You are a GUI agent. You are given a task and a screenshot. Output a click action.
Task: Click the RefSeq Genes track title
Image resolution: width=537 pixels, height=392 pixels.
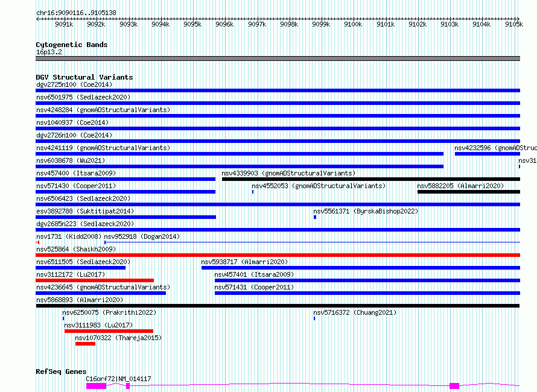[62, 371]
